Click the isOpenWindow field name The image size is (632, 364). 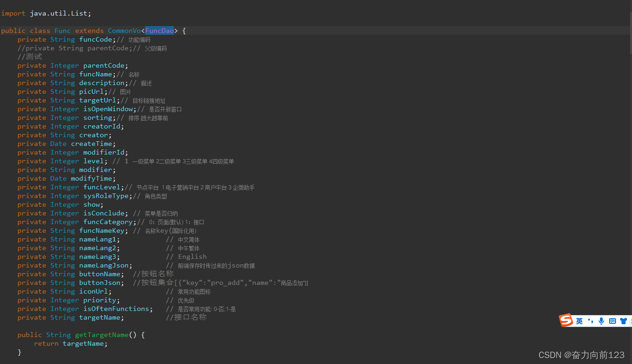[108, 109]
